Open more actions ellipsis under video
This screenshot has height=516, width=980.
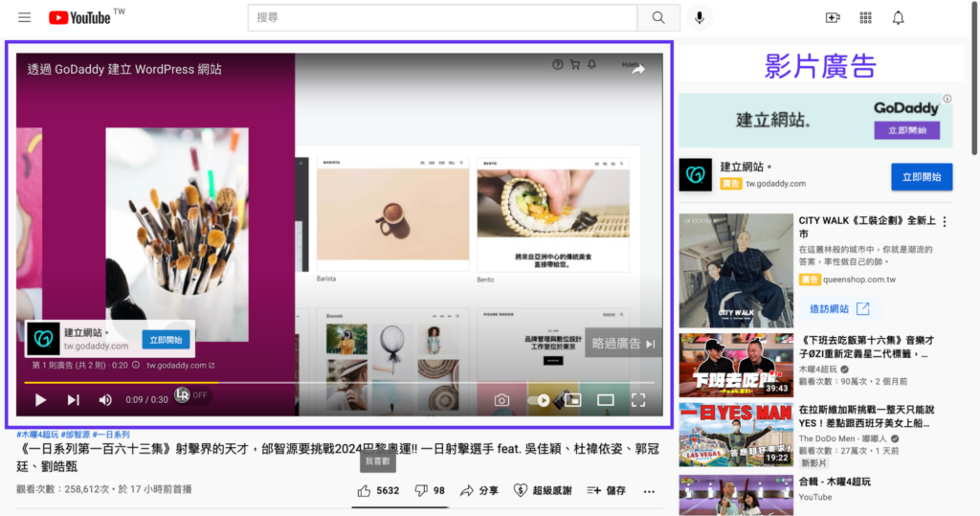(x=650, y=492)
